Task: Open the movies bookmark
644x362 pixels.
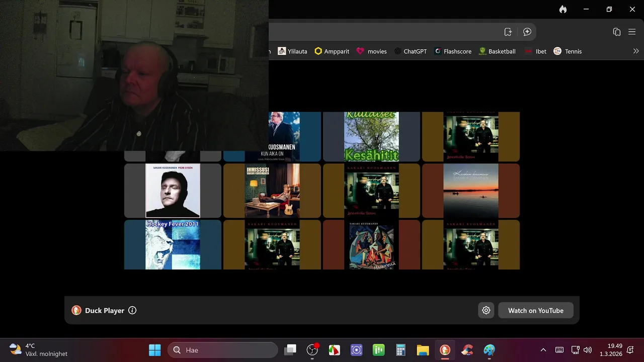Action: 371,51
